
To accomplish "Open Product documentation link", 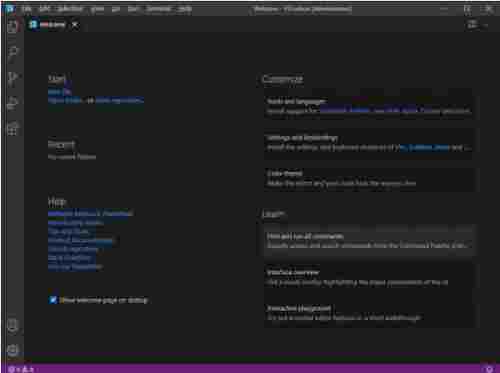I will [80, 240].
